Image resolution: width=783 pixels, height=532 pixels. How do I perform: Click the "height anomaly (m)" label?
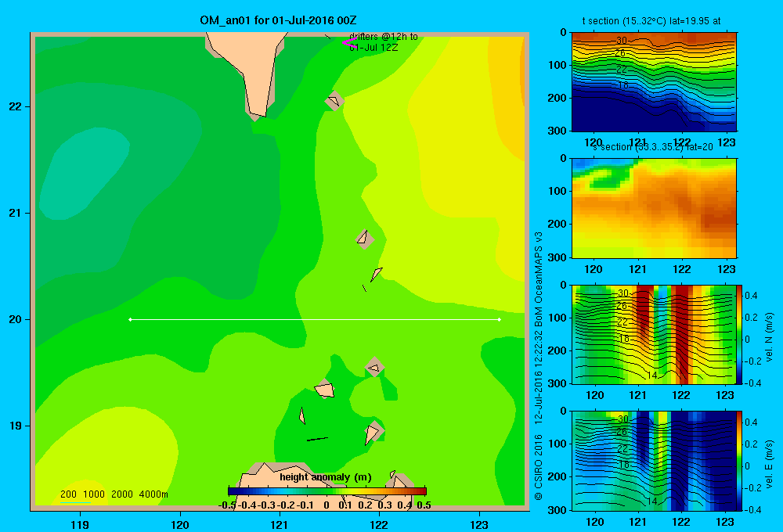326,477
